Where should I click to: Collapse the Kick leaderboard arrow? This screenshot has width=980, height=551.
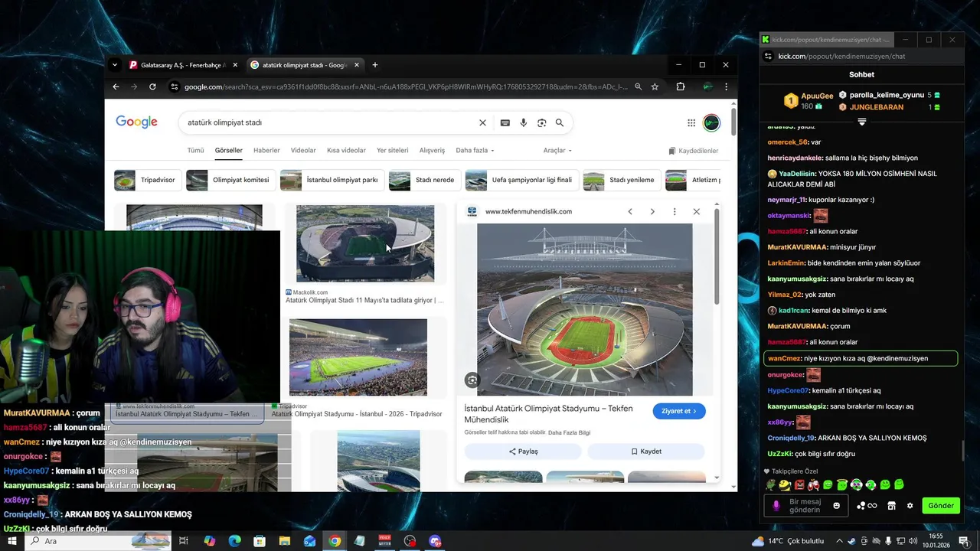tap(862, 122)
